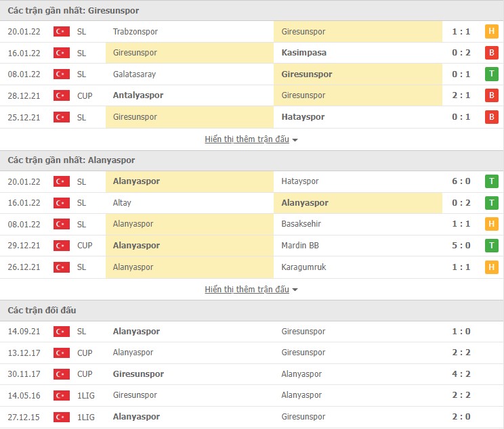The height and width of the screenshot is (429, 504).
Task: Open the Karagumruk team link
Action: [303, 267]
